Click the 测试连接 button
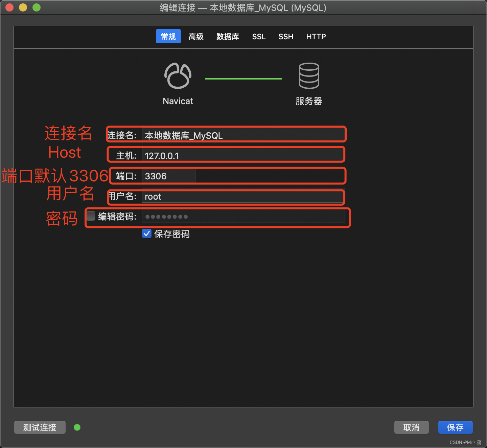 (40, 427)
